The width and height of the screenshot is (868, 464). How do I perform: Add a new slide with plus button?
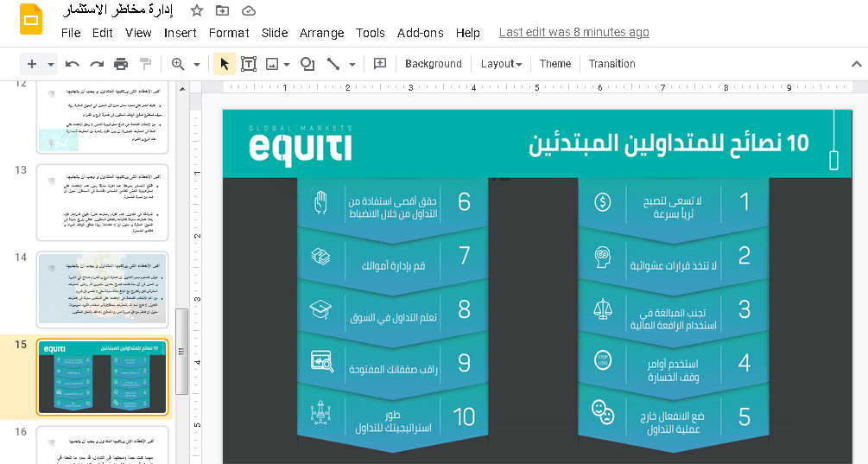(x=32, y=64)
